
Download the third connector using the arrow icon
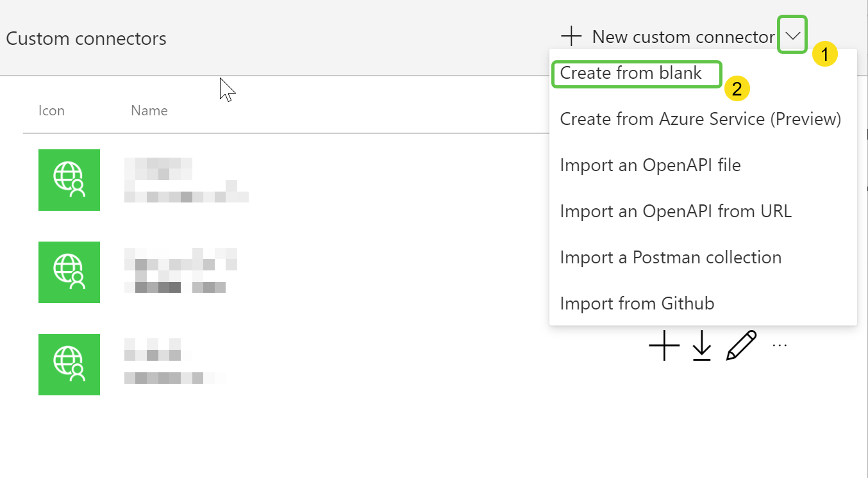pos(702,347)
